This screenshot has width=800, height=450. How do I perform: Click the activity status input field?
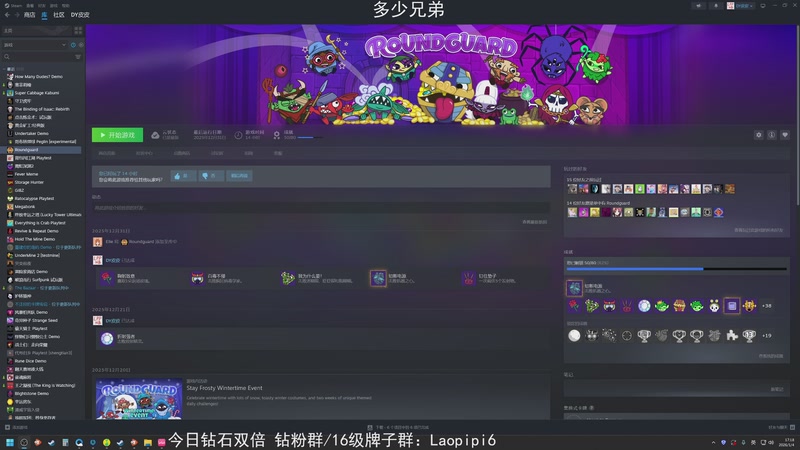pos(320,208)
